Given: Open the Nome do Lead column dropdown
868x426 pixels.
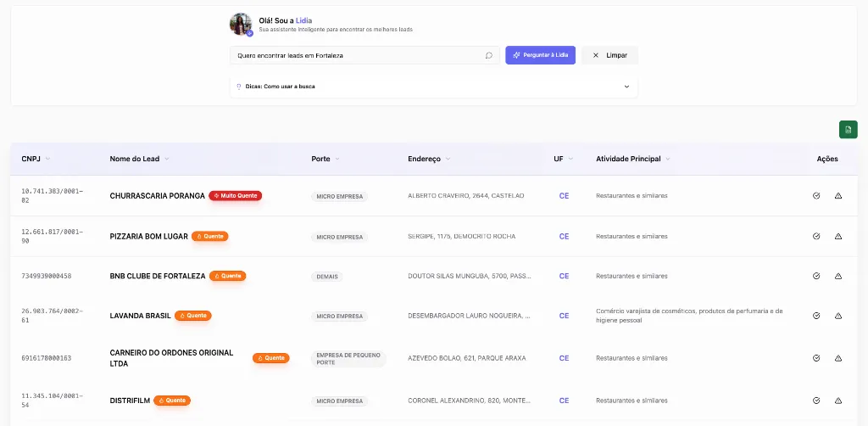Looking at the screenshot, I should pos(167,159).
